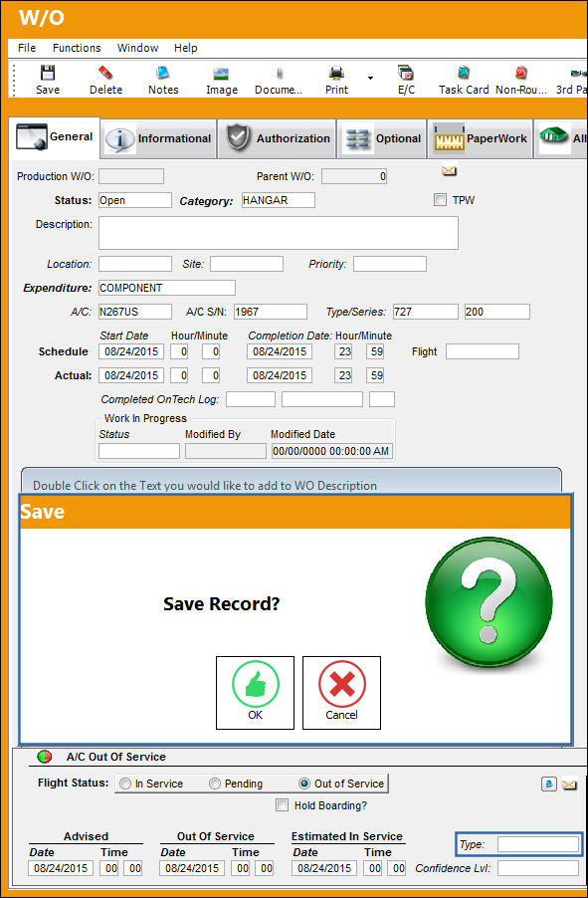Click the first Completed OnTech Log field
The width and height of the screenshot is (588, 898).
click(x=250, y=398)
